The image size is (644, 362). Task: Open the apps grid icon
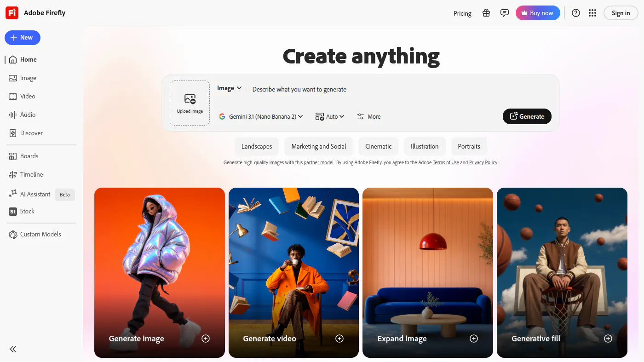coord(592,13)
